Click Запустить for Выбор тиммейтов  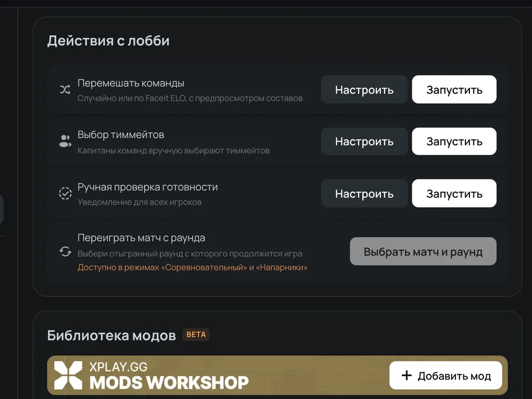click(x=454, y=141)
